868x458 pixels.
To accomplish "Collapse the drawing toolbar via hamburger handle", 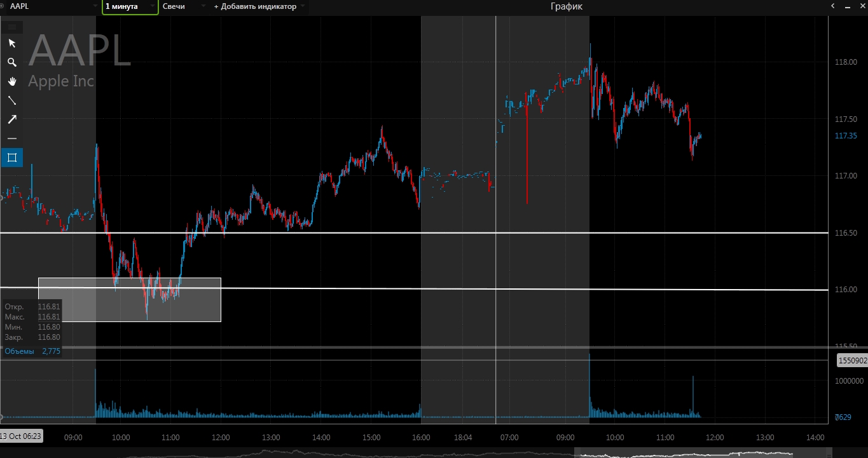I will click(x=11, y=27).
